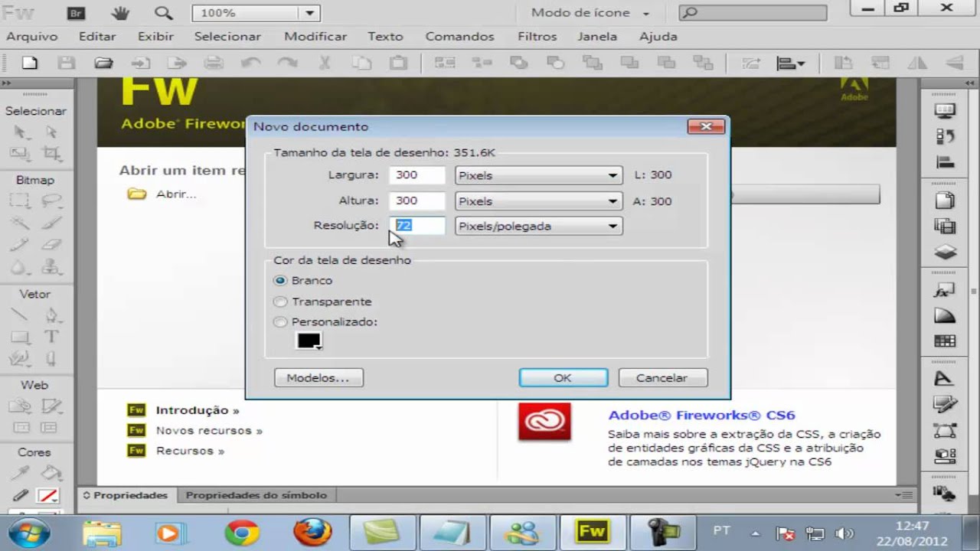Click the Chrome icon in the taskbar
Viewport: 980px width, 551px height.
click(241, 532)
